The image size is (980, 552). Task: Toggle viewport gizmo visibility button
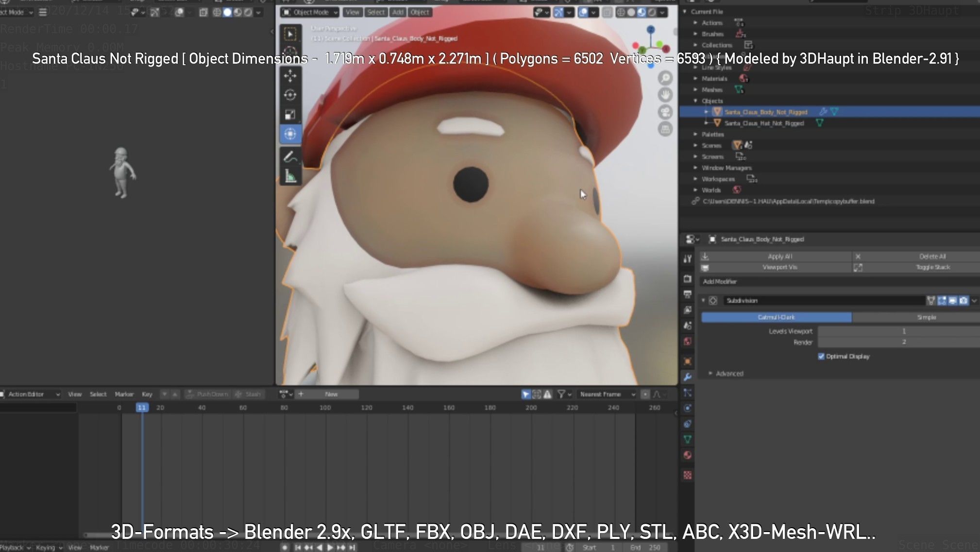tap(558, 12)
